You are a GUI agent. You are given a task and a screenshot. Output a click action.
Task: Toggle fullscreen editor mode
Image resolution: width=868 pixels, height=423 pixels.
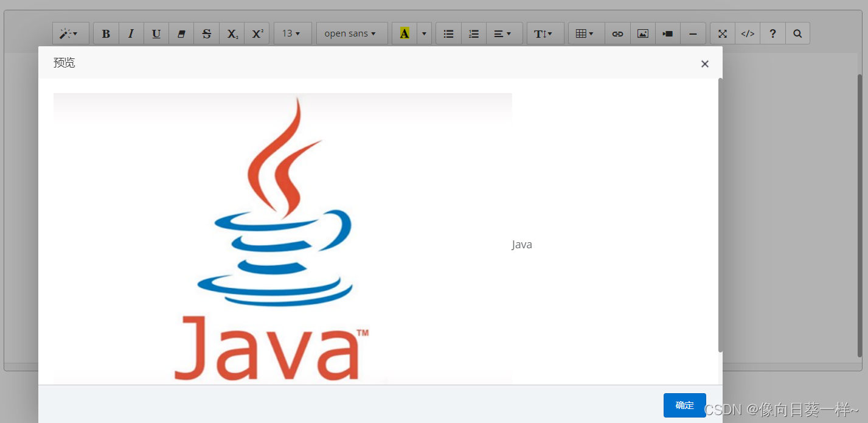(x=723, y=33)
